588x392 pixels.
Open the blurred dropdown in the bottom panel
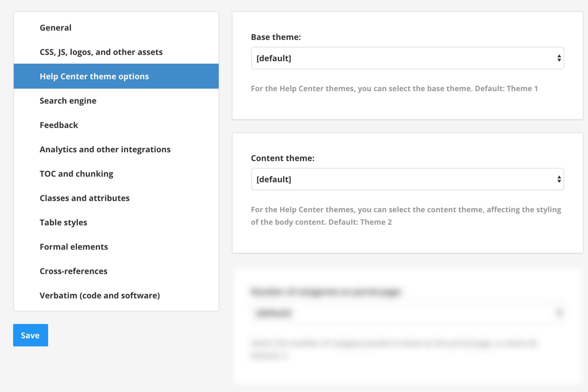[x=406, y=313]
